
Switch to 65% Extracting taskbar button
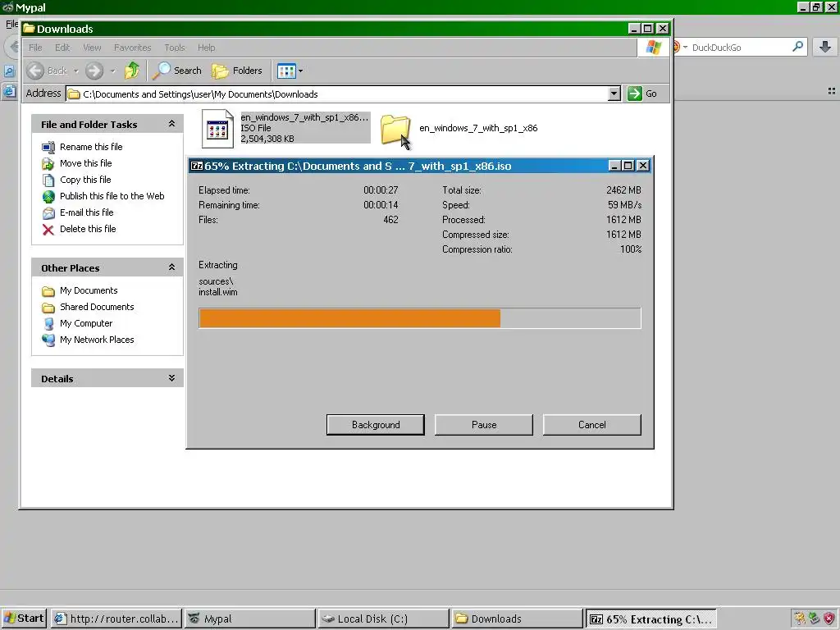[651, 619]
